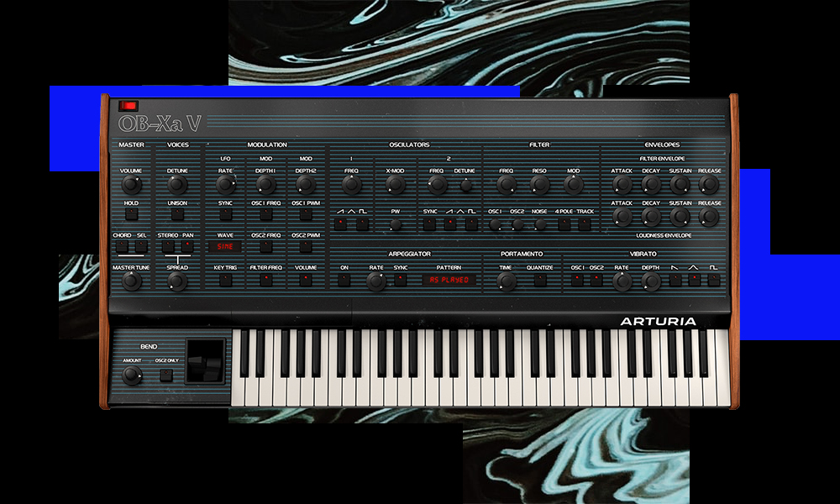This screenshot has height=504, width=840.
Task: Toggle Bend OSC2 Only button
Action: [166, 375]
